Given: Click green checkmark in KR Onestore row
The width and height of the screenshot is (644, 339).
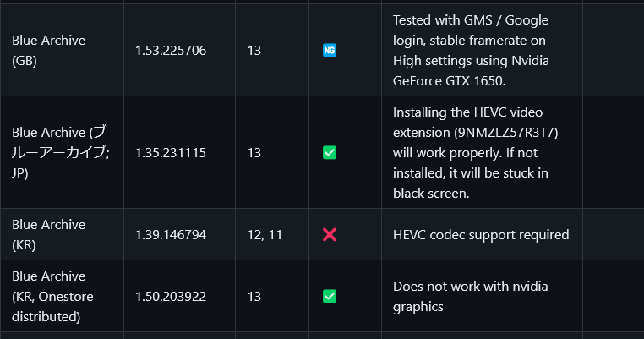Looking at the screenshot, I should click(x=330, y=297).
